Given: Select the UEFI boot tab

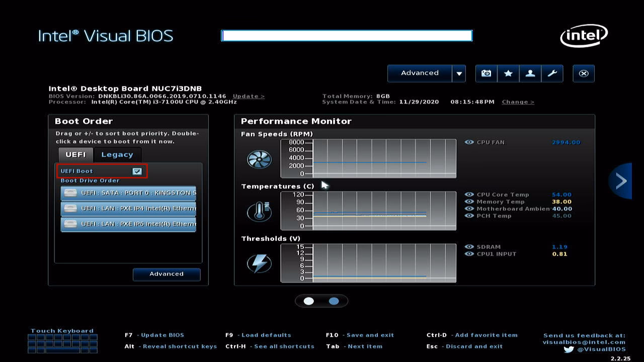Looking at the screenshot, I should point(75,154).
